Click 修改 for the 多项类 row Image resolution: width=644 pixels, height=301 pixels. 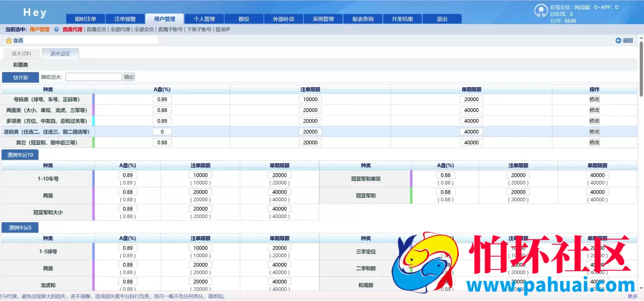click(x=594, y=121)
